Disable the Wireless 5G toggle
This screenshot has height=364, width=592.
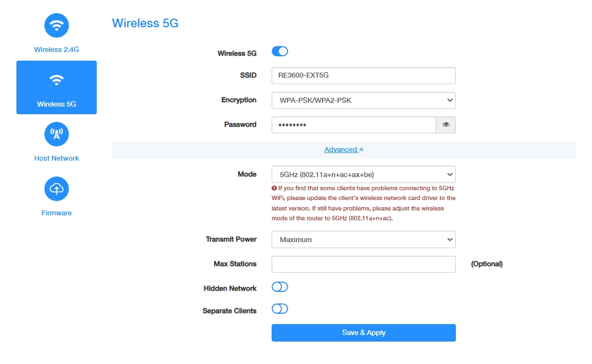click(280, 51)
